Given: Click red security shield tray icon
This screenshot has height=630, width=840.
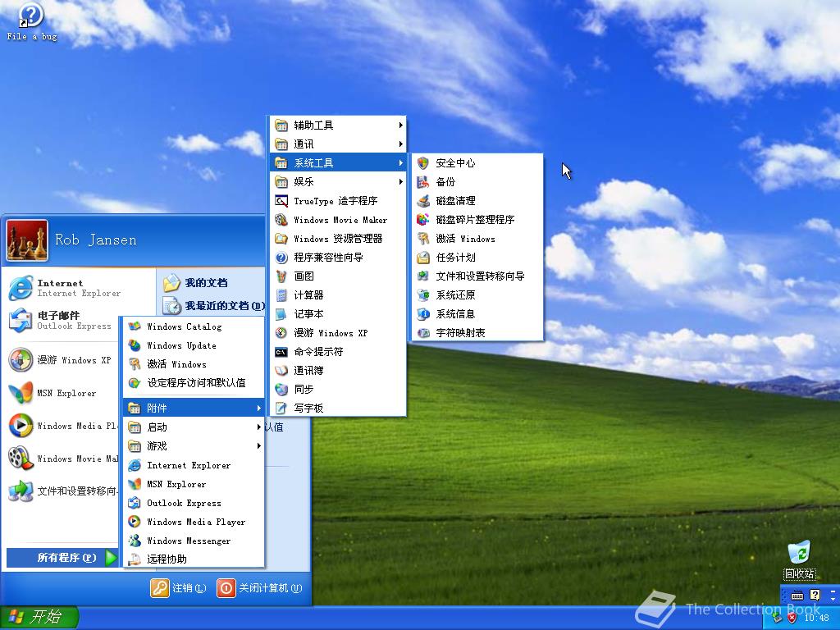Looking at the screenshot, I should [x=792, y=618].
